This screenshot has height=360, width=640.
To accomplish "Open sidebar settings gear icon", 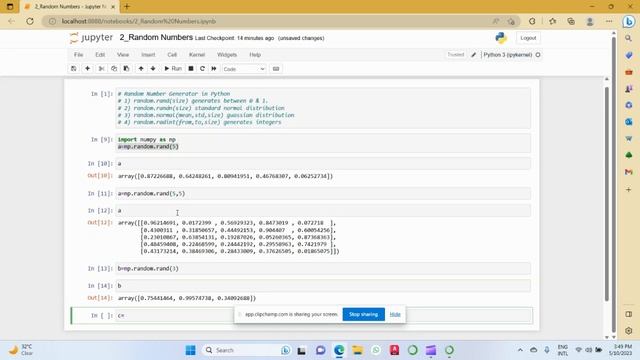I will click(x=629, y=331).
